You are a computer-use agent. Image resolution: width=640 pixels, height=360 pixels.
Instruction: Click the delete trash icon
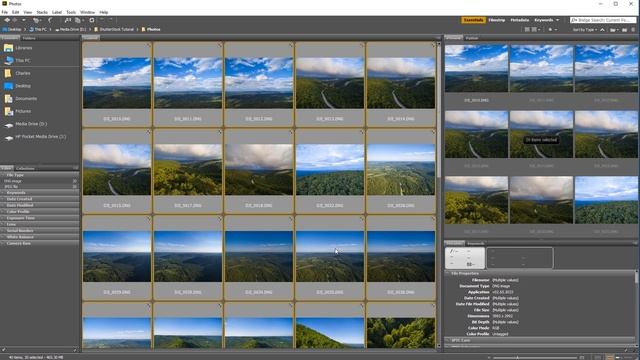[x=633, y=29]
